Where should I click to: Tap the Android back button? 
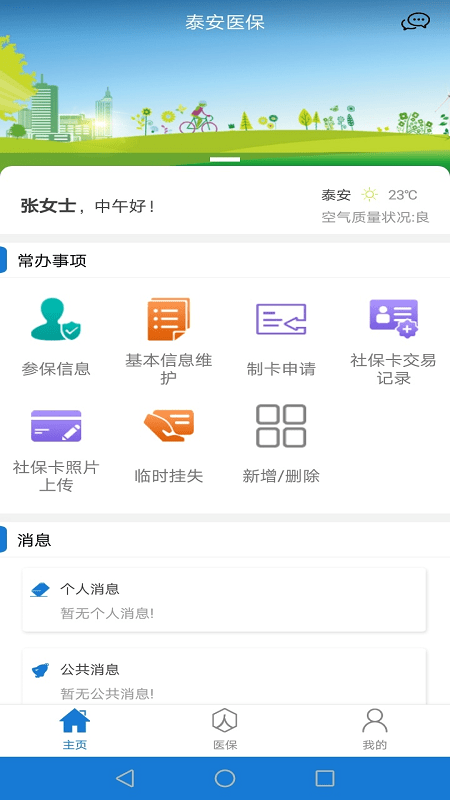pyautogui.click(x=125, y=779)
